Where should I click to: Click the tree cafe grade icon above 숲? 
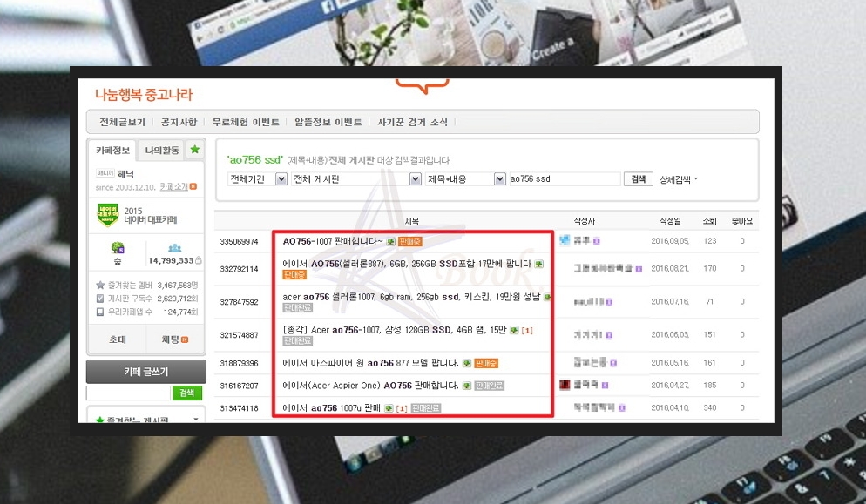pyautogui.click(x=118, y=247)
